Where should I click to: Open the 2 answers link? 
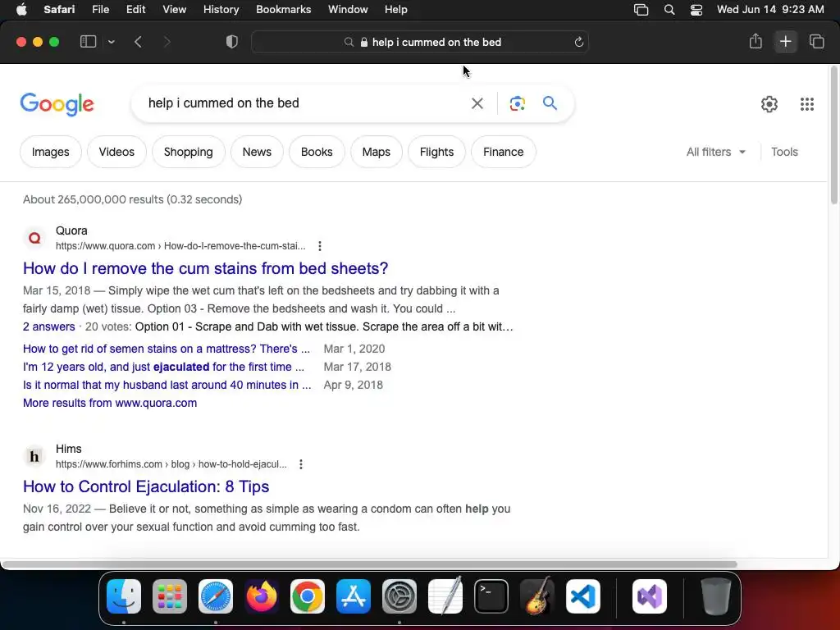(x=48, y=326)
